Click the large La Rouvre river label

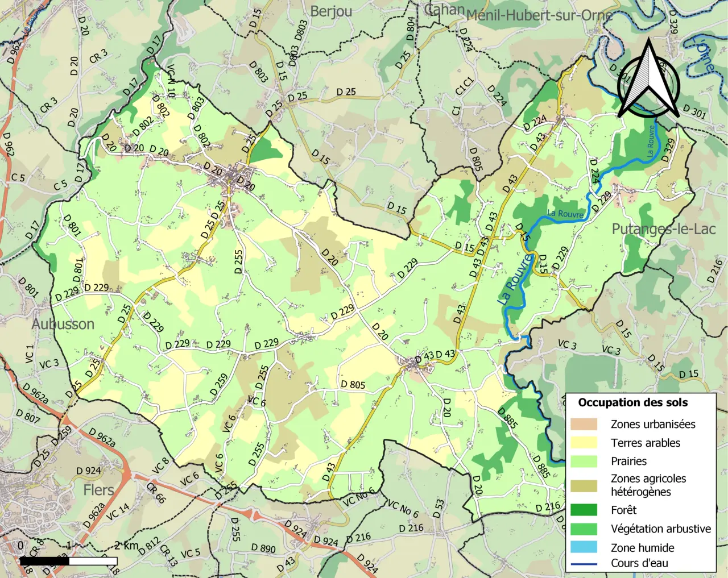click(x=516, y=278)
